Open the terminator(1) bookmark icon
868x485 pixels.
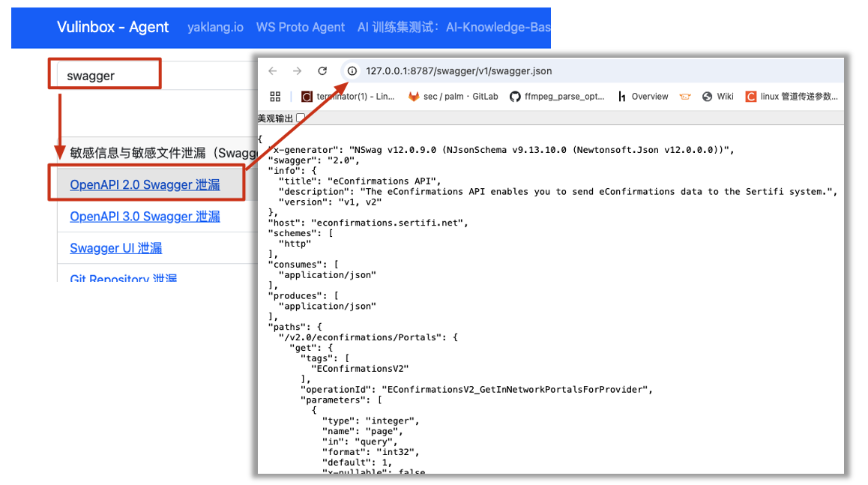click(x=307, y=97)
